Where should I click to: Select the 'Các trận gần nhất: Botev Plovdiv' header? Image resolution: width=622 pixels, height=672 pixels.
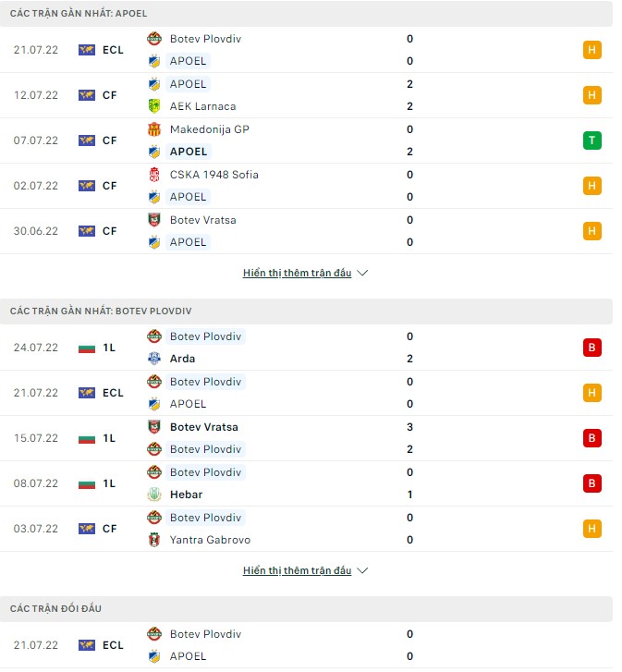(101, 311)
